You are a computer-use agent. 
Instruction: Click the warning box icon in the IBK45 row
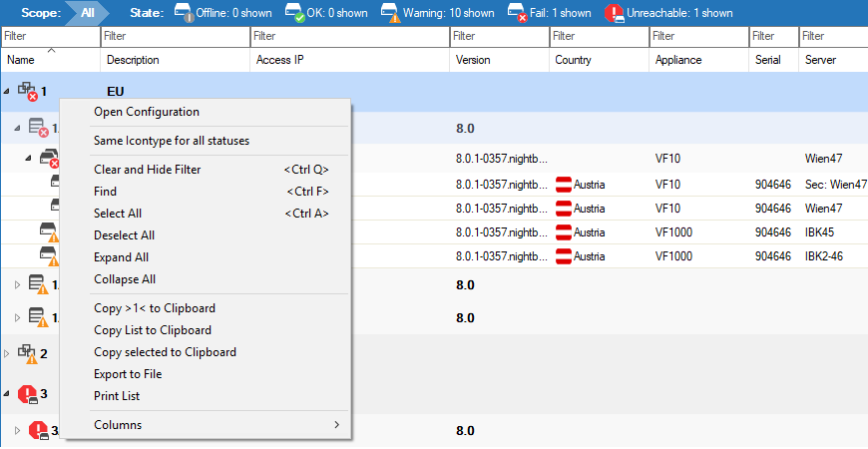click(x=49, y=232)
